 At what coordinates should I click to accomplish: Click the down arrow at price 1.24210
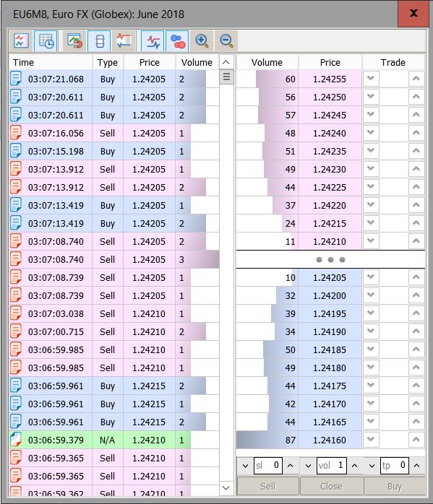[x=371, y=240]
